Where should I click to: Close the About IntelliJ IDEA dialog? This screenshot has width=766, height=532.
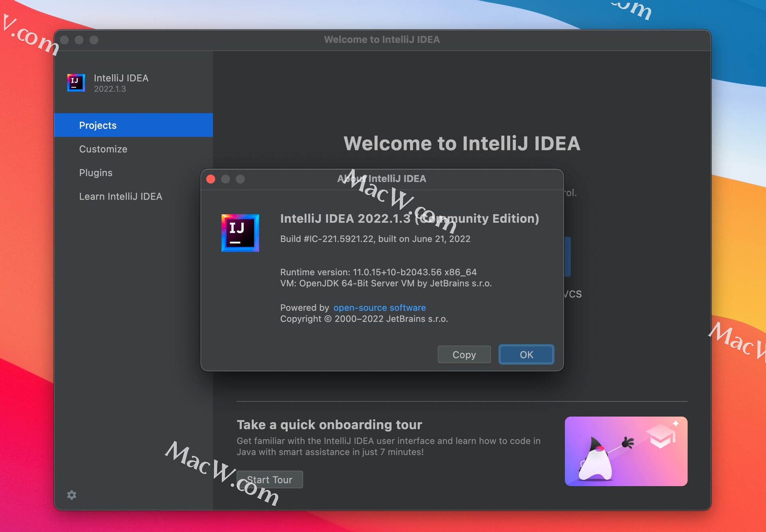pos(211,179)
